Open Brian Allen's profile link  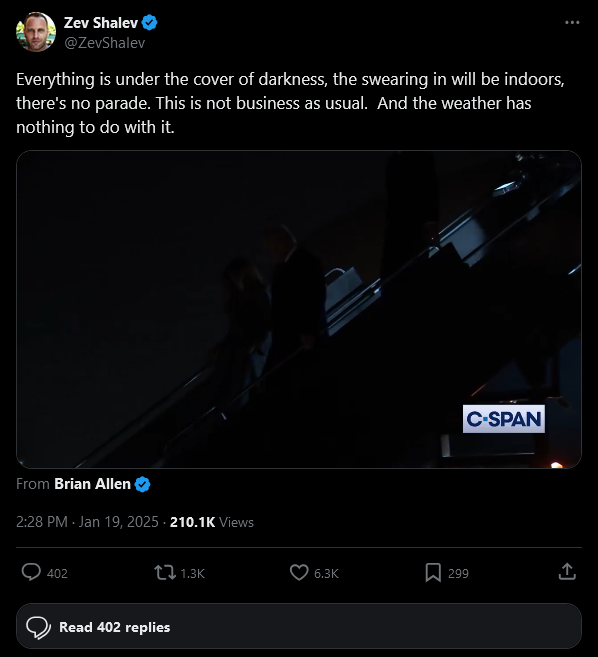pos(92,484)
